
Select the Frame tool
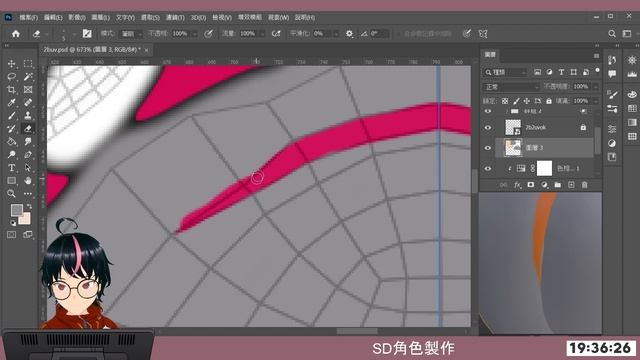tap(28, 89)
